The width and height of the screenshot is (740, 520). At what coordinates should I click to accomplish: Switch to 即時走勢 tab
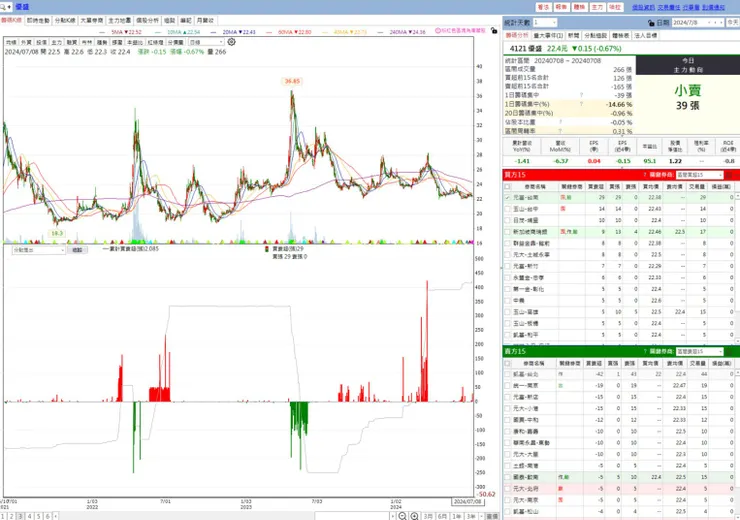click(38, 21)
